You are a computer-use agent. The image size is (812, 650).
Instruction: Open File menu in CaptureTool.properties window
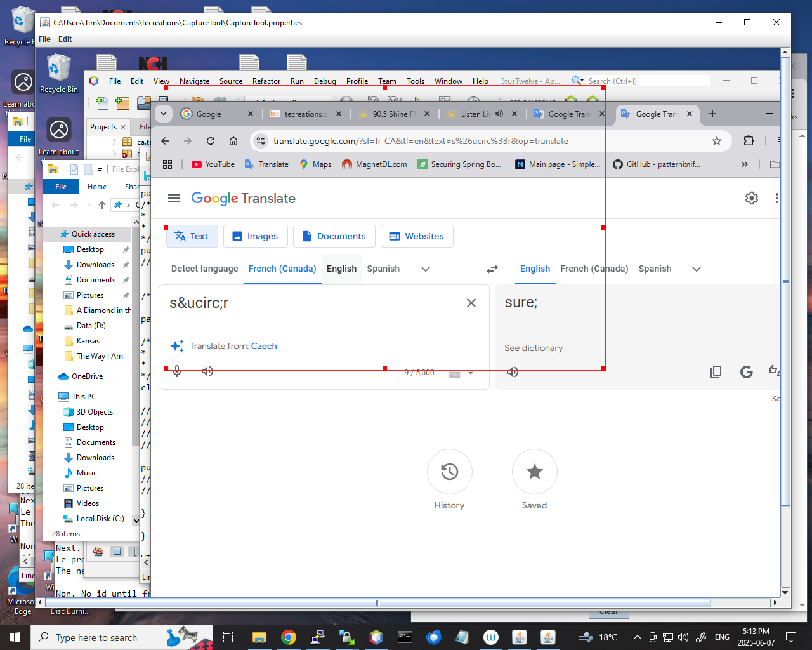pyautogui.click(x=44, y=39)
